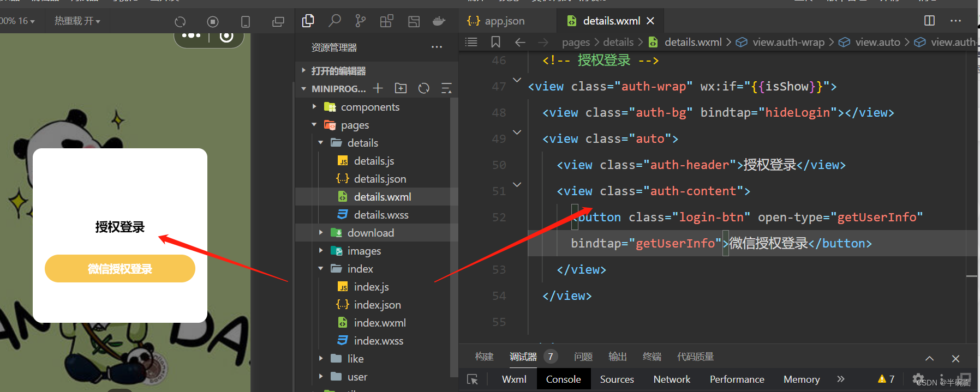This screenshot has width=980, height=392.
Task: Open the 调试器 panel tab
Action: [x=523, y=357]
